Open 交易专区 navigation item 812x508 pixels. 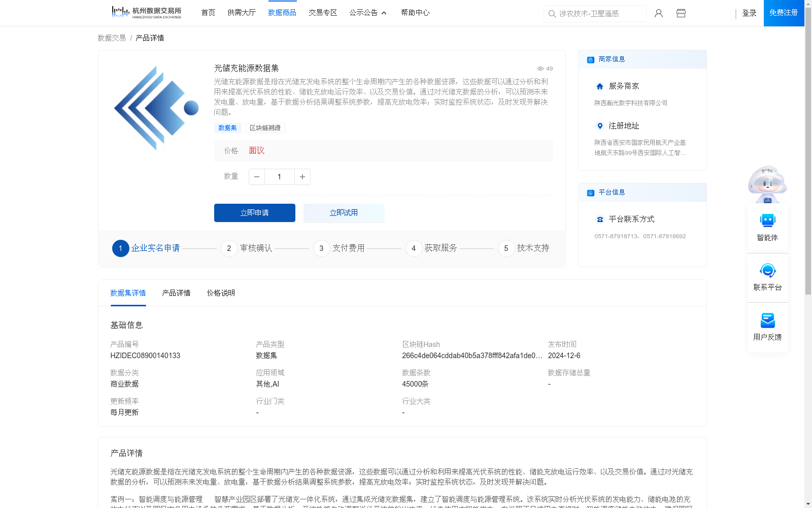coord(323,13)
